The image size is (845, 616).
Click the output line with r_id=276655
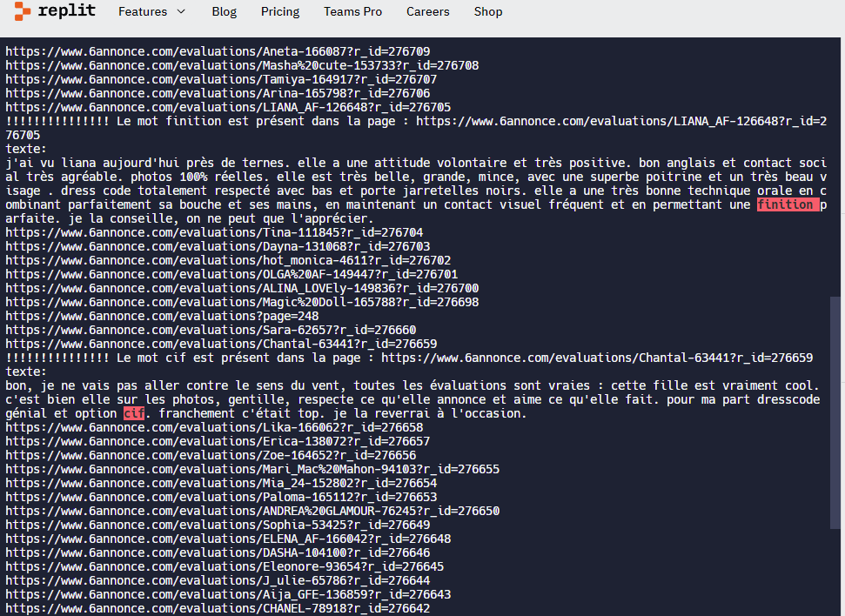(252, 470)
